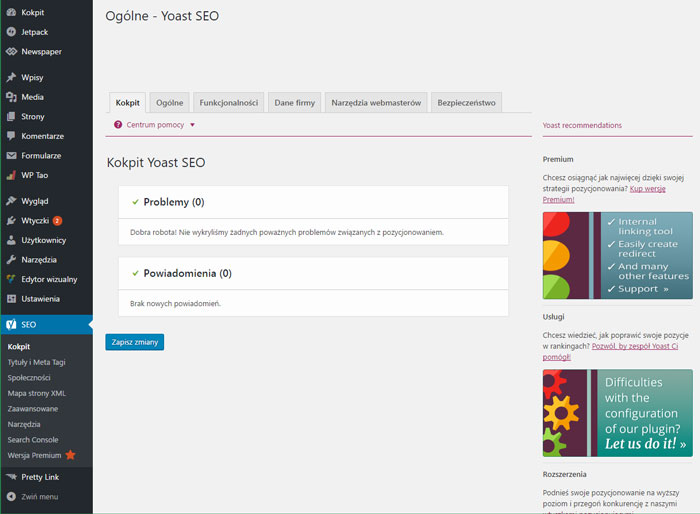Click the Rozszerzenia heading
The height and width of the screenshot is (514, 700).
(x=564, y=474)
